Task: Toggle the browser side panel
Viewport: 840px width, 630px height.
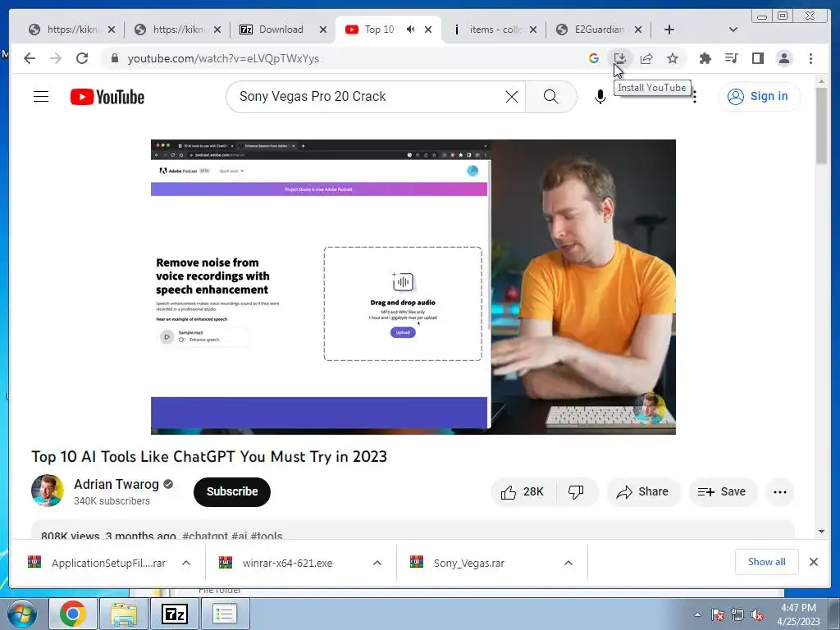Action: (x=757, y=58)
